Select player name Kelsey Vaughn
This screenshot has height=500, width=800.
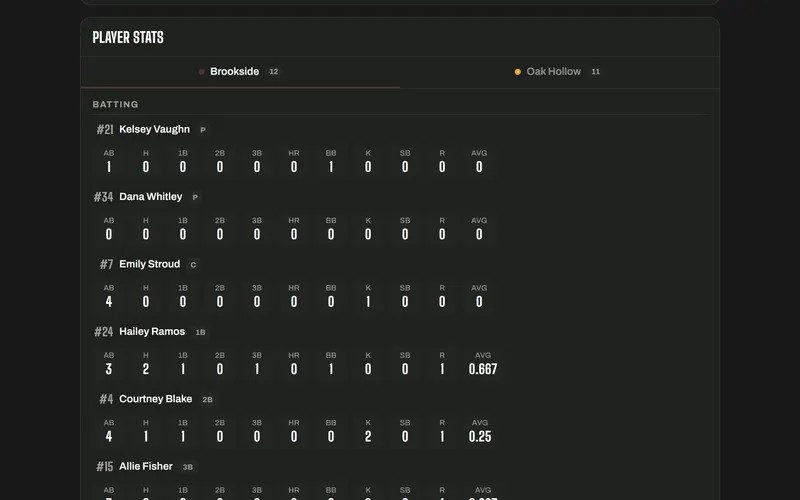154,130
